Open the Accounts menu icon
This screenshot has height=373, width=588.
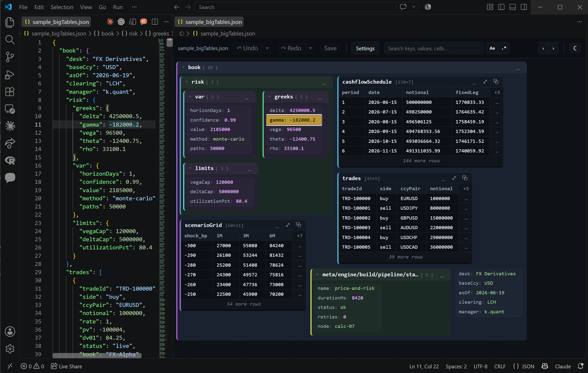coord(10,332)
